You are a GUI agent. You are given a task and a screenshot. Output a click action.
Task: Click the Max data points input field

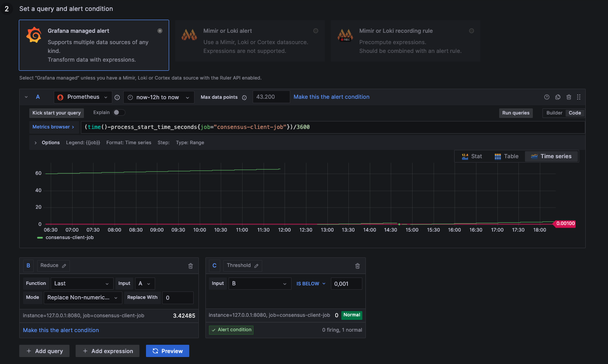[271, 97]
